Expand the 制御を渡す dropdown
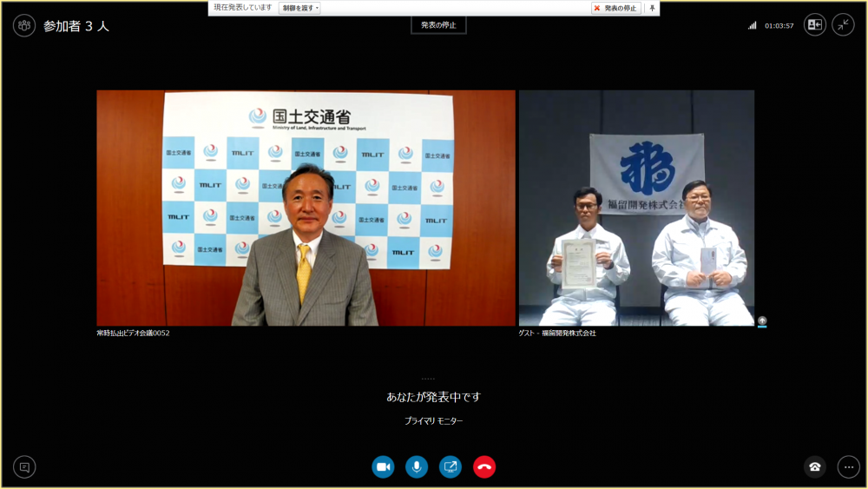 tap(299, 8)
